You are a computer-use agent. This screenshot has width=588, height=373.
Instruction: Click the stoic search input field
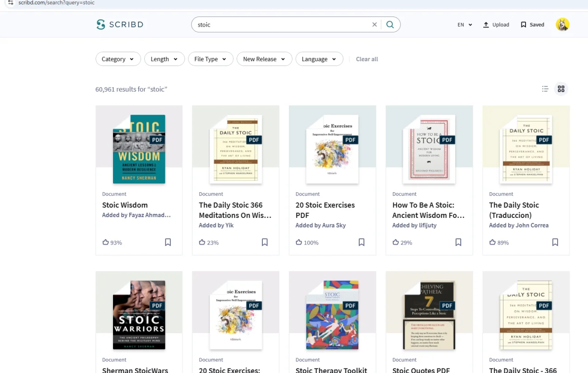[x=283, y=25]
